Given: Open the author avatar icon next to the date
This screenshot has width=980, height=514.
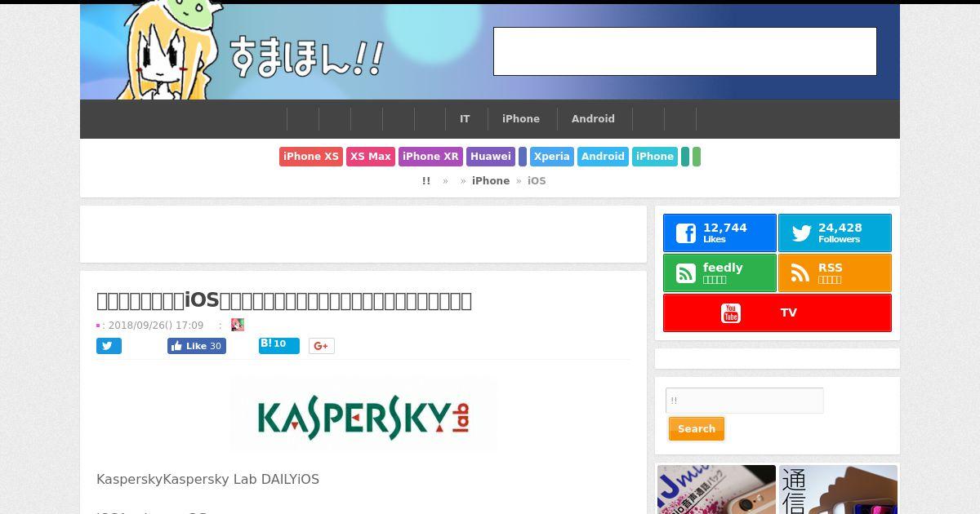Looking at the screenshot, I should click(x=238, y=325).
